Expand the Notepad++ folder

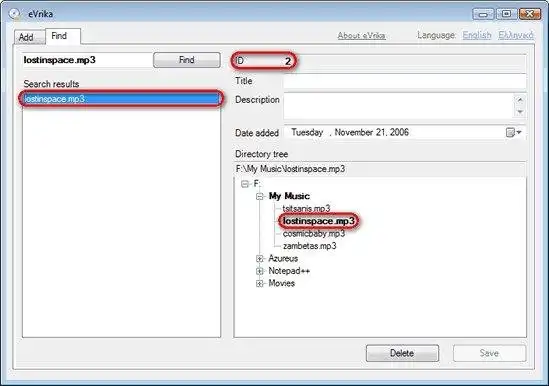coord(259,271)
